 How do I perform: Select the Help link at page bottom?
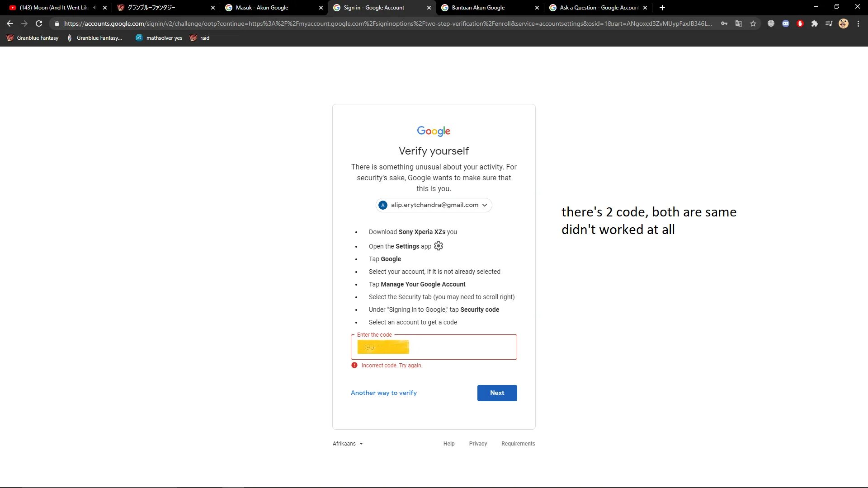(x=449, y=443)
